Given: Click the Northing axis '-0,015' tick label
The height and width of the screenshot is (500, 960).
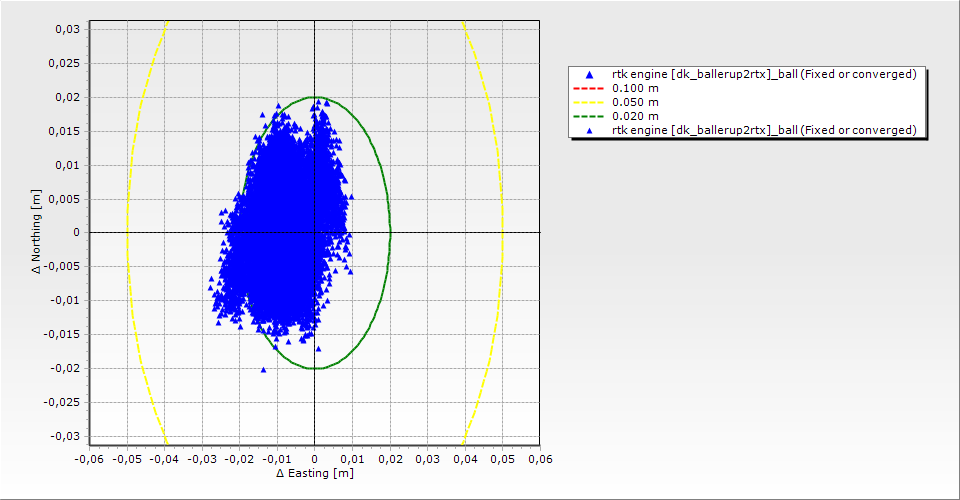Looking at the screenshot, I should [x=61, y=334].
